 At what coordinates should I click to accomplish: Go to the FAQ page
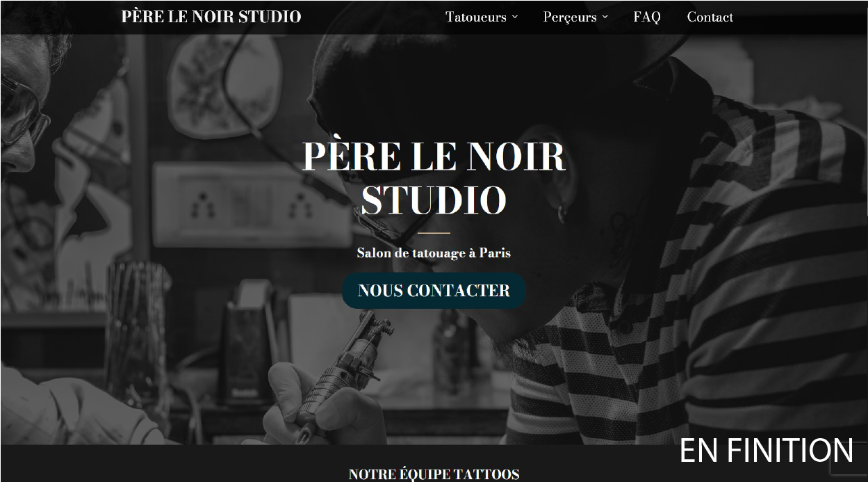[647, 17]
